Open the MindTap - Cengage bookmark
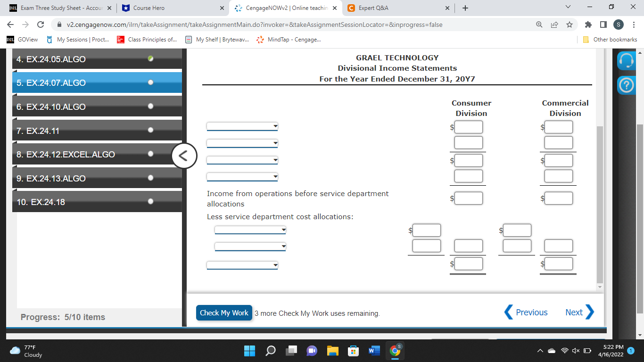644x362 pixels. 288,40
